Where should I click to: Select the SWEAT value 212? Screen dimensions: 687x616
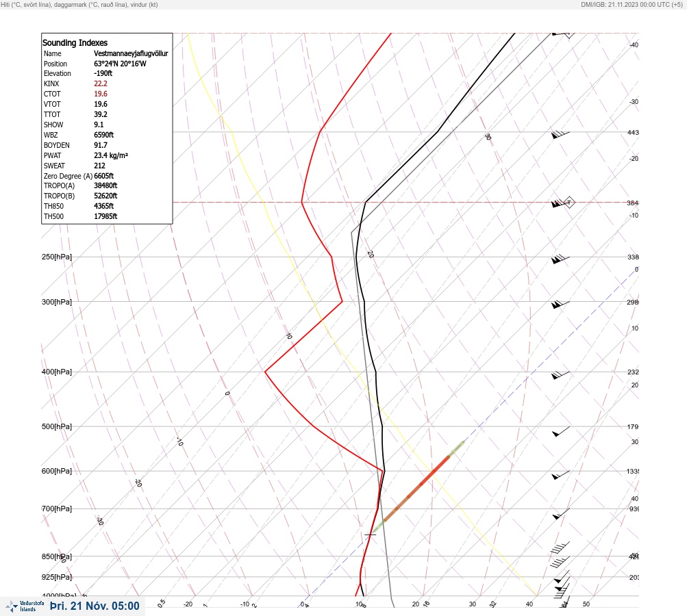point(99,166)
